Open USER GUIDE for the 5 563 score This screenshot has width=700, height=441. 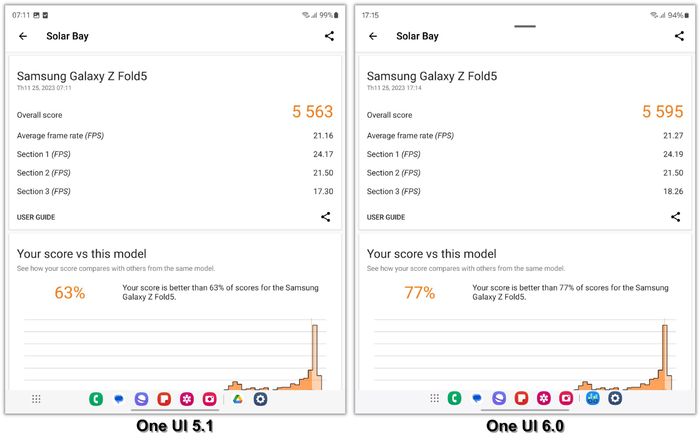[x=36, y=217]
